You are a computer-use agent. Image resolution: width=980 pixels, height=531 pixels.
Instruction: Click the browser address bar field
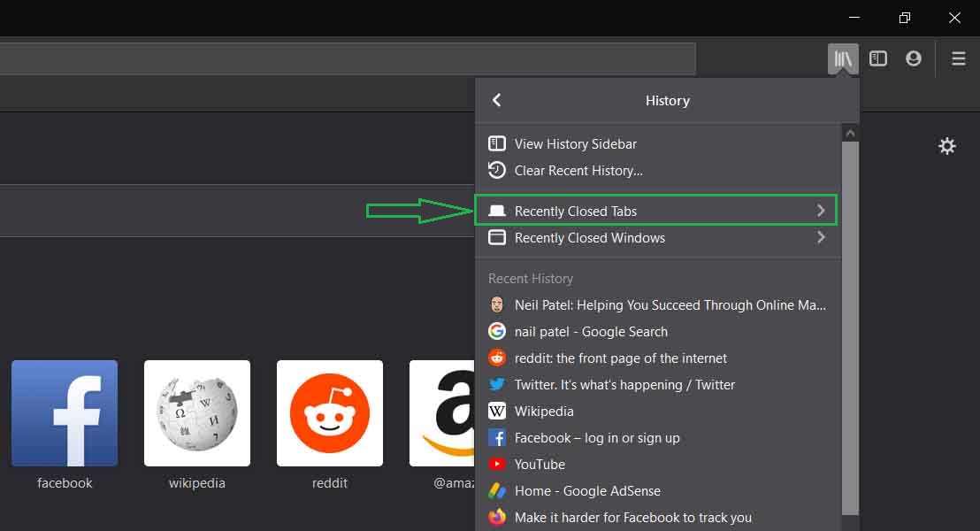click(x=345, y=58)
